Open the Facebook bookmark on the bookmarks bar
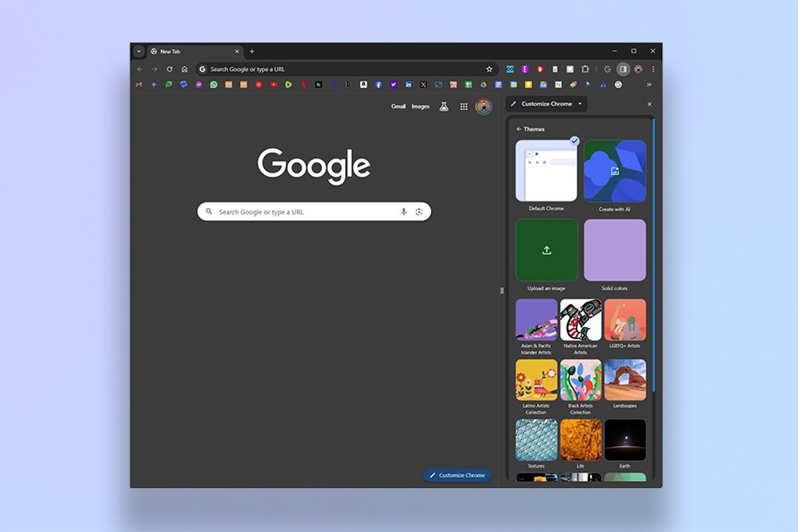Viewport: 798px width, 532px height. point(378,84)
